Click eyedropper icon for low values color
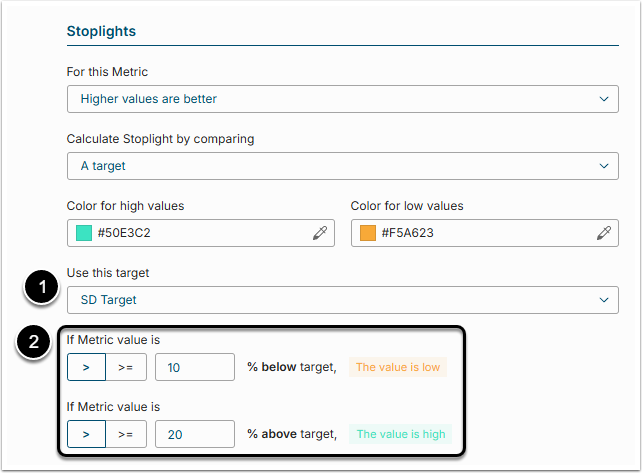 pos(603,233)
